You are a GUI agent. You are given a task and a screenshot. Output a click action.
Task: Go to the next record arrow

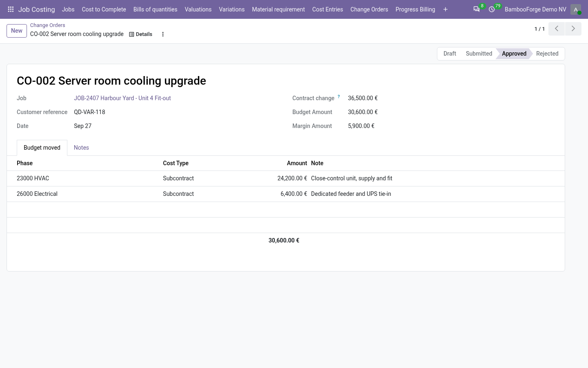click(x=573, y=29)
